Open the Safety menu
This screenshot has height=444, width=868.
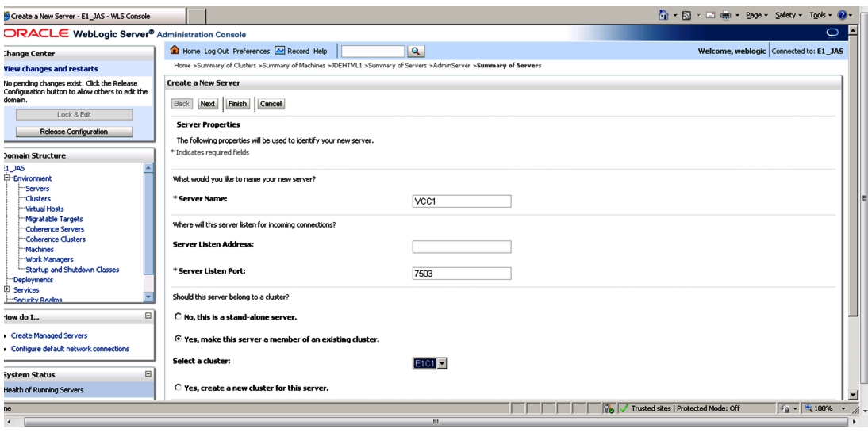click(789, 16)
